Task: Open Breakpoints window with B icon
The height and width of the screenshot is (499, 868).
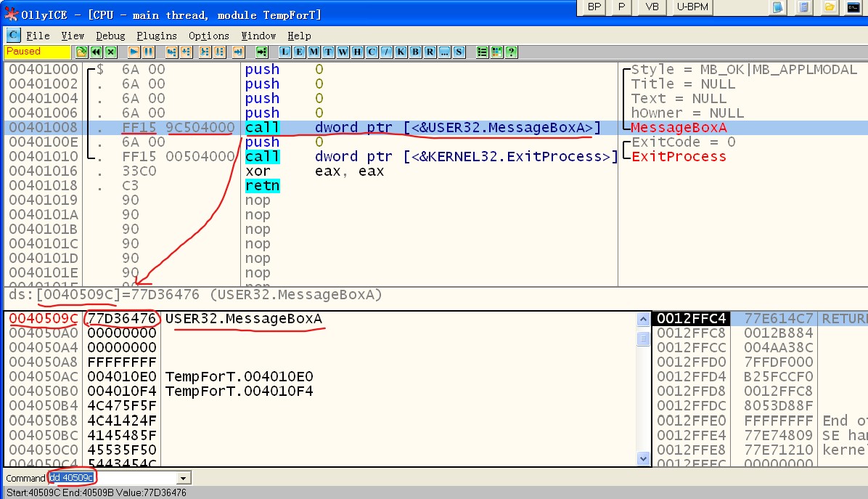Action: [x=415, y=52]
